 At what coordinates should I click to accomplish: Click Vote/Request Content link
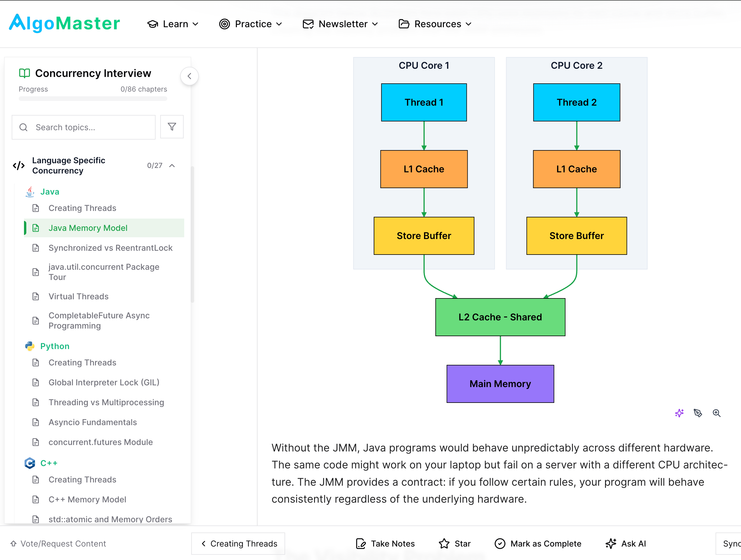coord(58,543)
